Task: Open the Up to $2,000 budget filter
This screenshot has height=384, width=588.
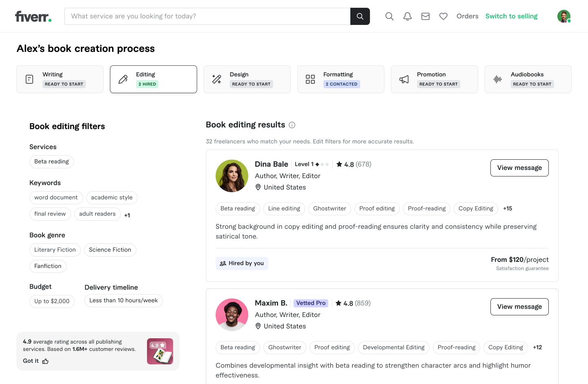Action: coord(52,301)
